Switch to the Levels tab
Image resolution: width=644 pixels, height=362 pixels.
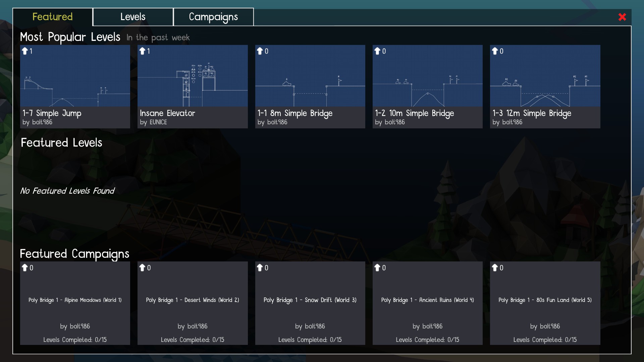(133, 16)
